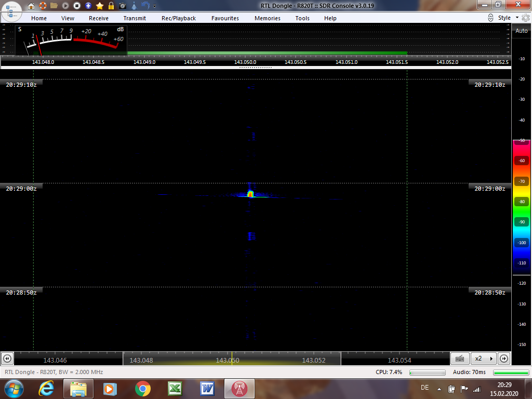The image size is (532, 399).
Task: Click the power plug tray icon
Action: click(x=451, y=389)
